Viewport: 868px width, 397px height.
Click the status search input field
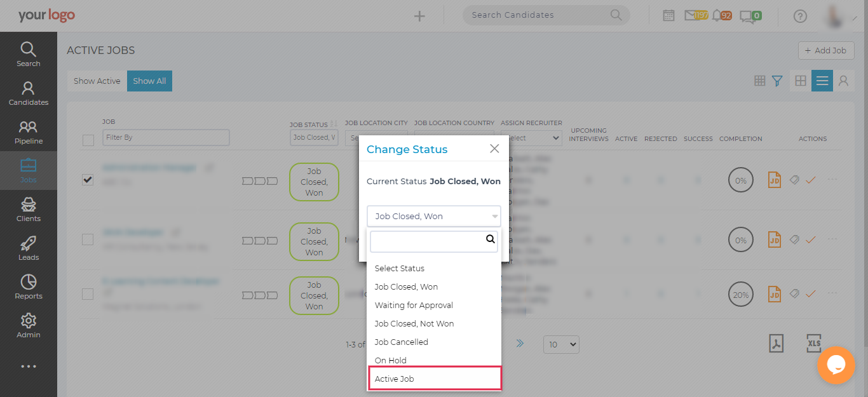427,241
